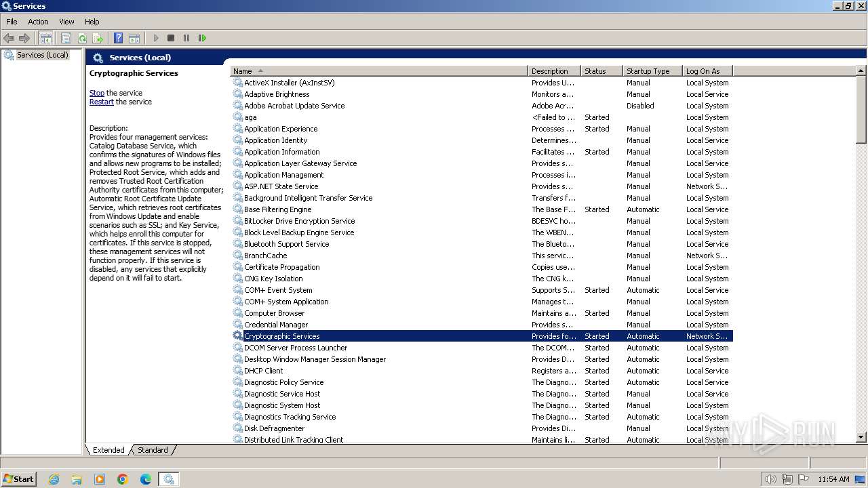Click the Export List toolbar icon

[98, 38]
